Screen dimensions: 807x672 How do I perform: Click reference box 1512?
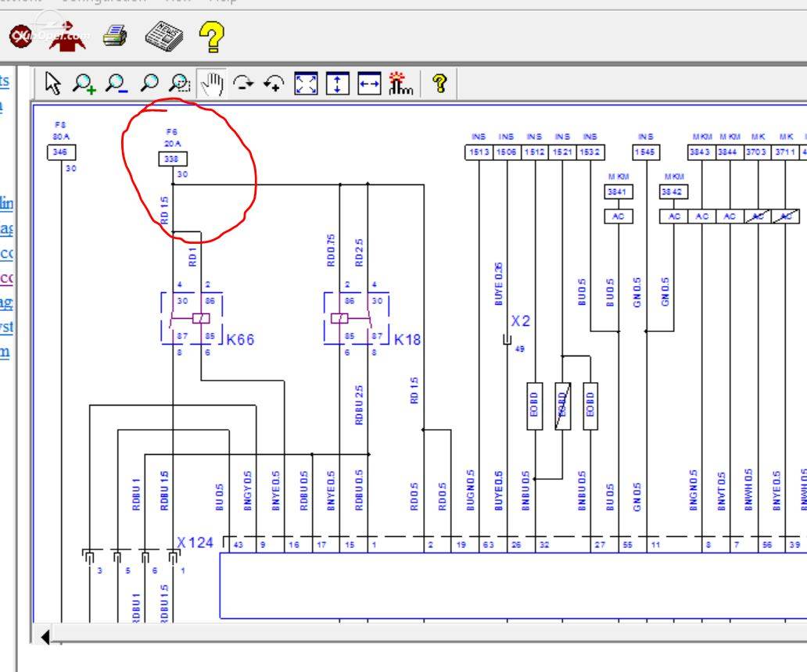tap(535, 152)
